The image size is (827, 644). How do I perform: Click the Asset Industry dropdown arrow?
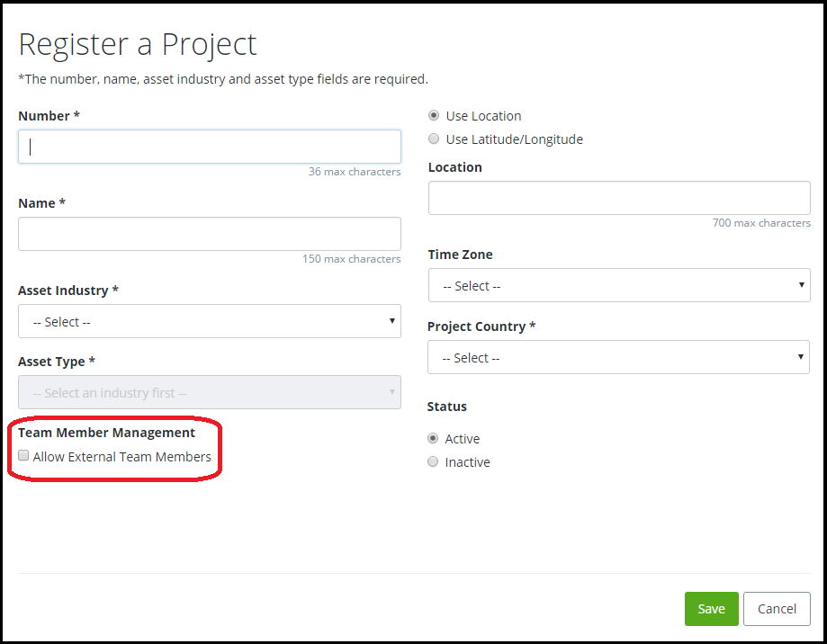pyautogui.click(x=391, y=321)
